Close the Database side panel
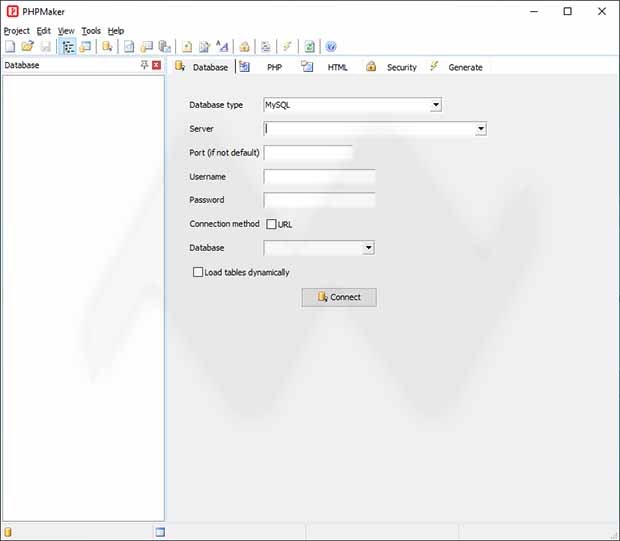620x541 pixels. tap(157, 65)
